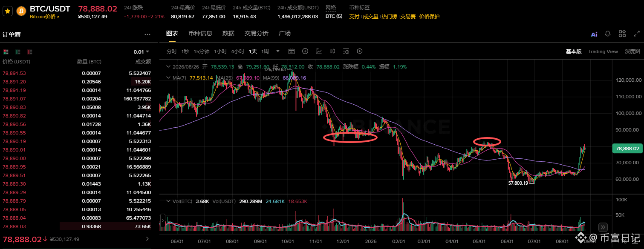This screenshot has height=249, width=644.
Task: Open the layout widgets grid icon
Action: (622, 34)
